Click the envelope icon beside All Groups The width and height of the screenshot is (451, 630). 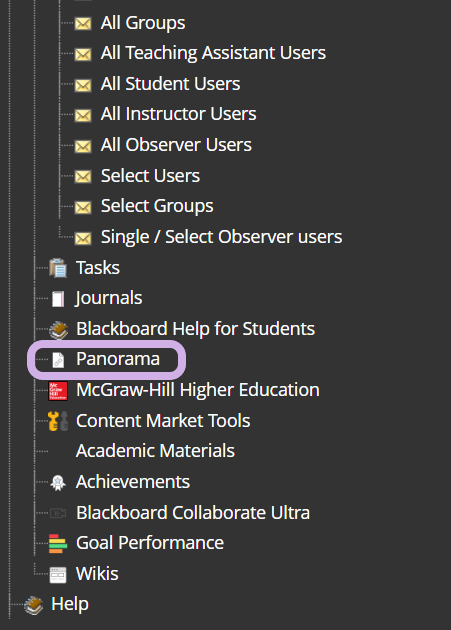[83, 24]
